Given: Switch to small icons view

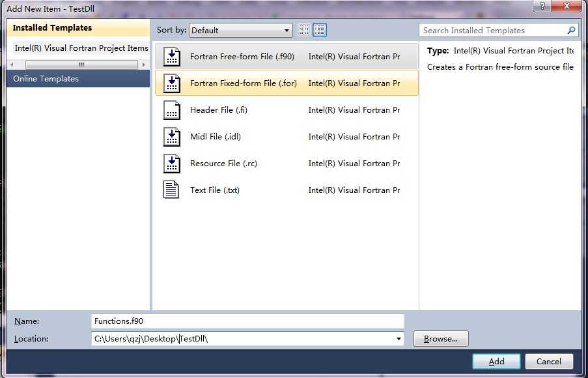Looking at the screenshot, I should tap(303, 30).
